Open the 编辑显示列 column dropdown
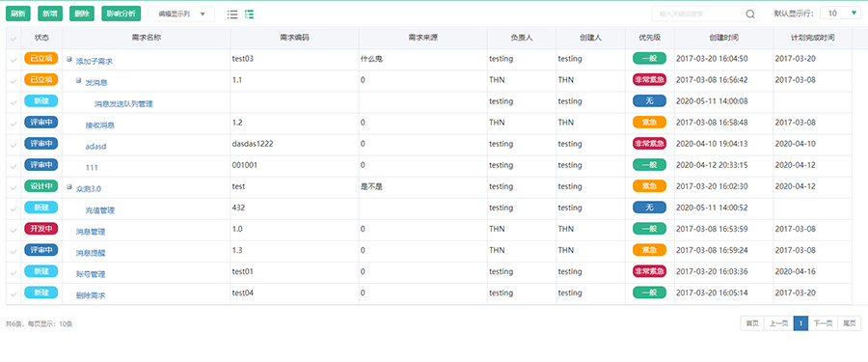Viewport: 868px width, 362px height. tap(181, 14)
